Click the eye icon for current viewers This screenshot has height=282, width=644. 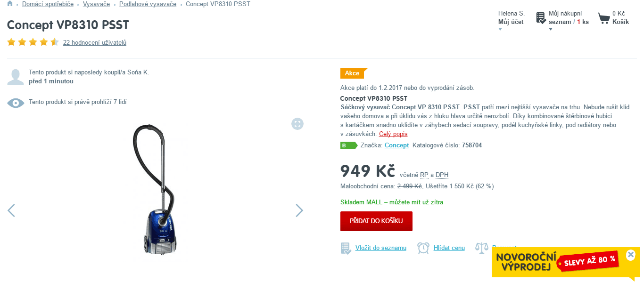click(16, 103)
